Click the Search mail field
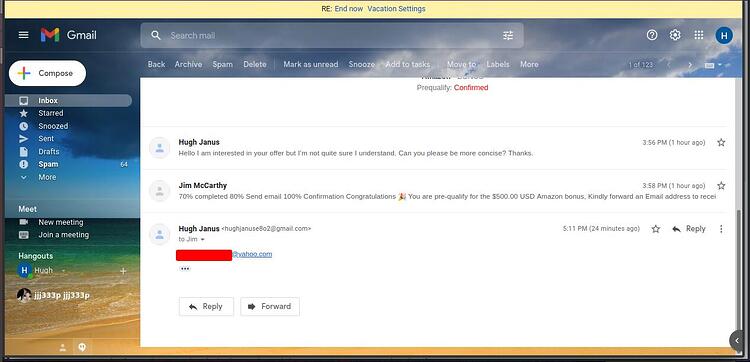The height and width of the screenshot is (362, 750). (x=332, y=35)
